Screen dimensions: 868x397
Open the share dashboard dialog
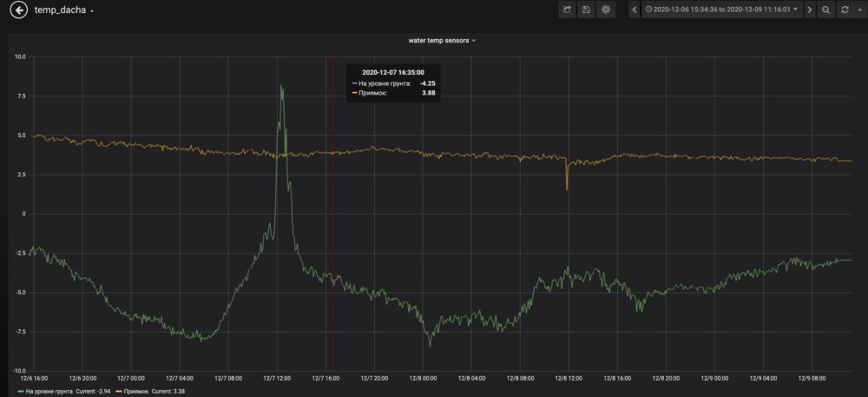[567, 10]
